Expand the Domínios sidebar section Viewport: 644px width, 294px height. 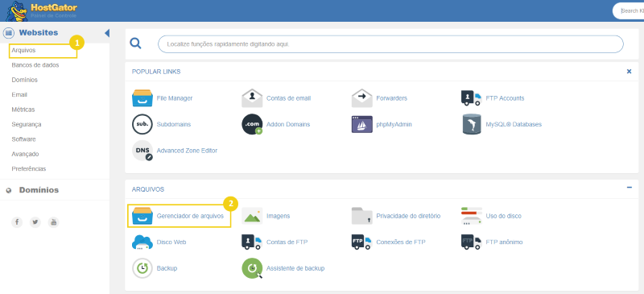[39, 190]
